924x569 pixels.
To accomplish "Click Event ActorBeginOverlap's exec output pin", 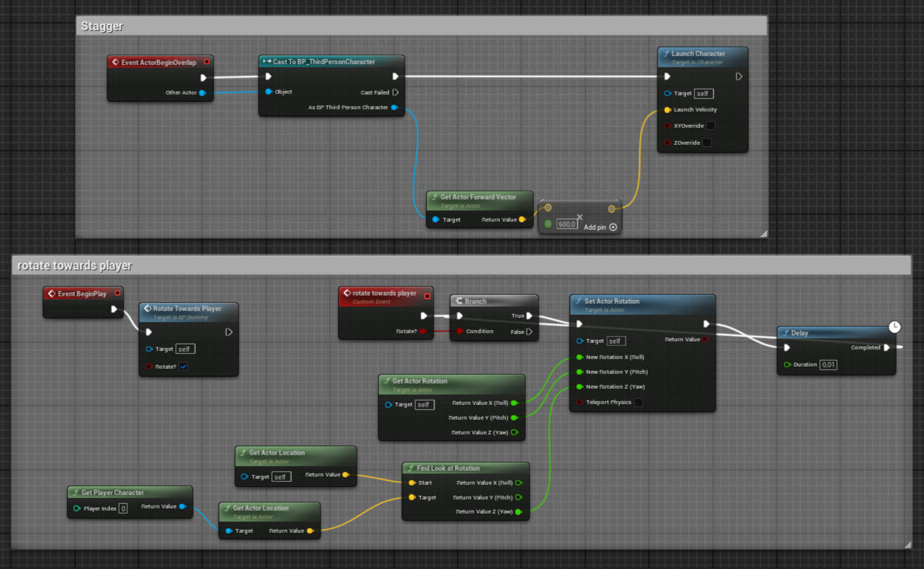I will pyautogui.click(x=204, y=77).
